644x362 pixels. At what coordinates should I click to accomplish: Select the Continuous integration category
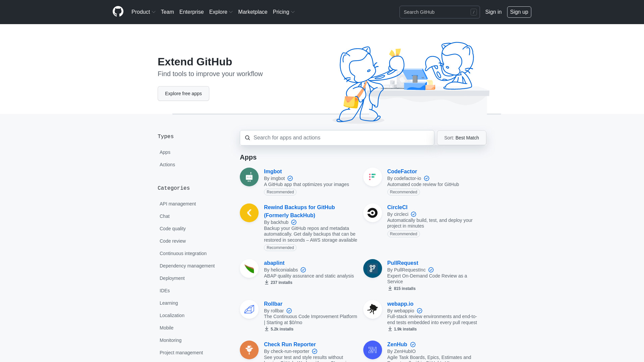(183, 253)
